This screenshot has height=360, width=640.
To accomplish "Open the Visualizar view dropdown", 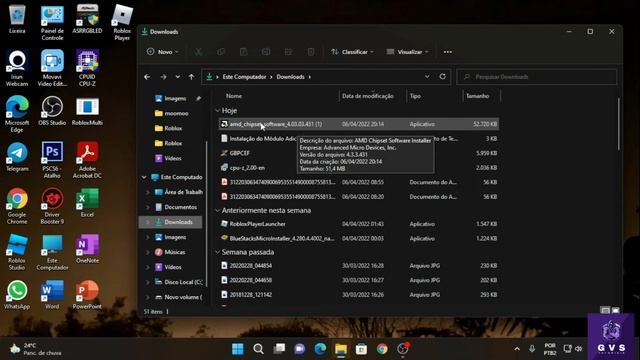I will point(407,52).
